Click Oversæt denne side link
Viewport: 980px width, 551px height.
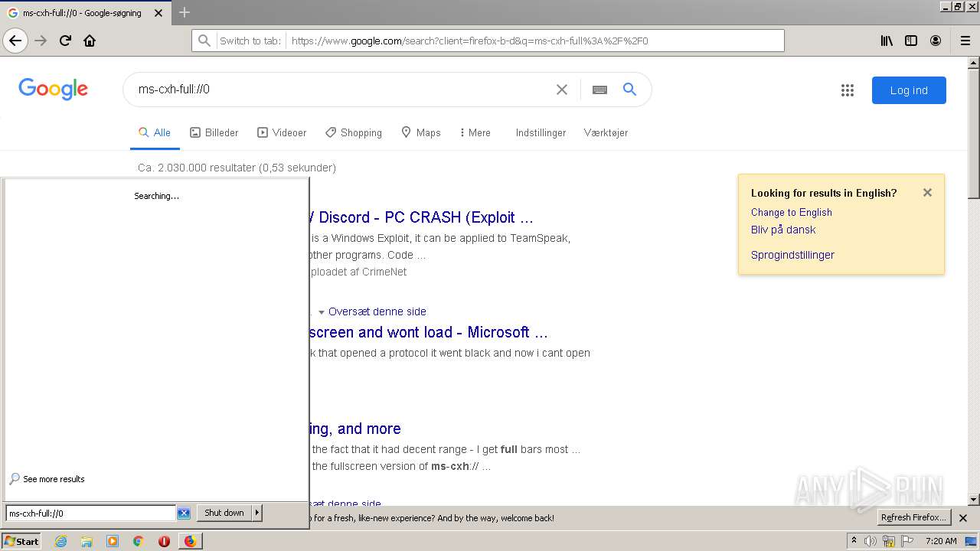(377, 311)
